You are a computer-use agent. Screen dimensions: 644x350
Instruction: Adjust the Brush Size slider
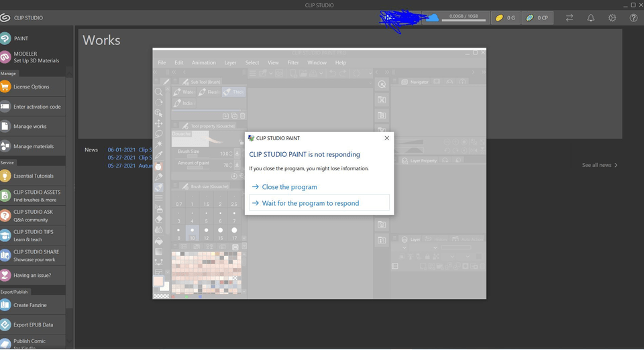click(x=197, y=156)
